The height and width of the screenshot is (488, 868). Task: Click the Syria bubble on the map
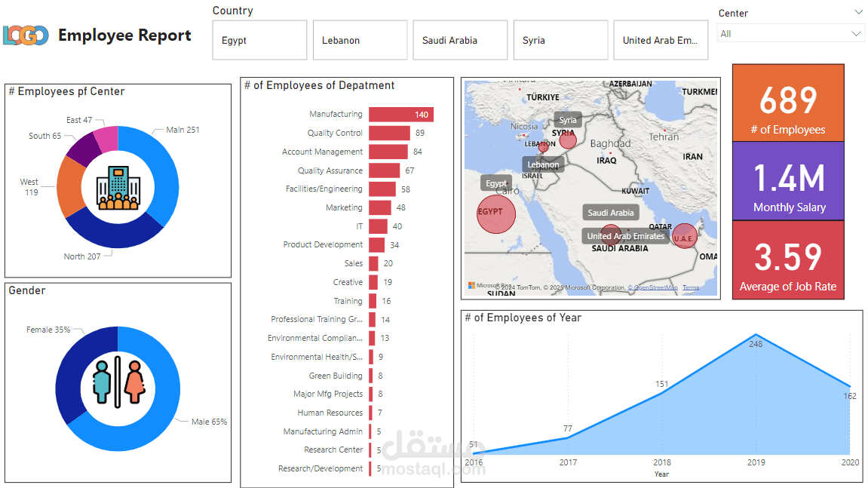567,140
